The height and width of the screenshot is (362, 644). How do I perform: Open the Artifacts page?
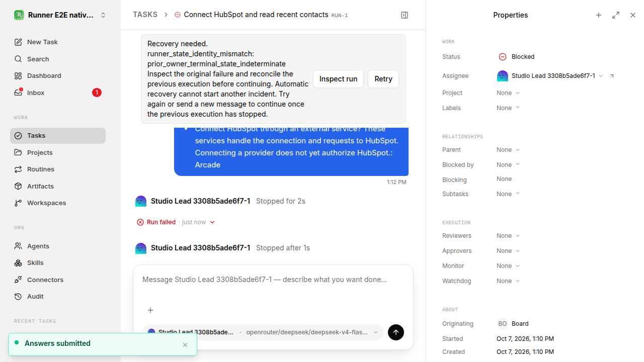58,186
